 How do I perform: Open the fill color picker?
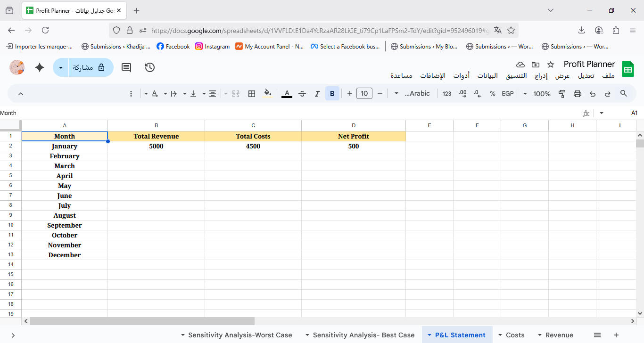tap(267, 94)
